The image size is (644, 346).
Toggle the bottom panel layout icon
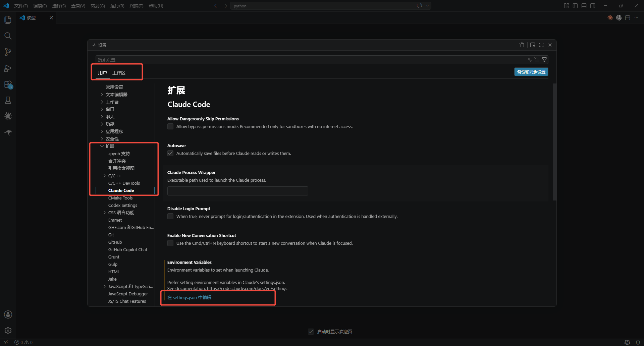[x=584, y=6]
